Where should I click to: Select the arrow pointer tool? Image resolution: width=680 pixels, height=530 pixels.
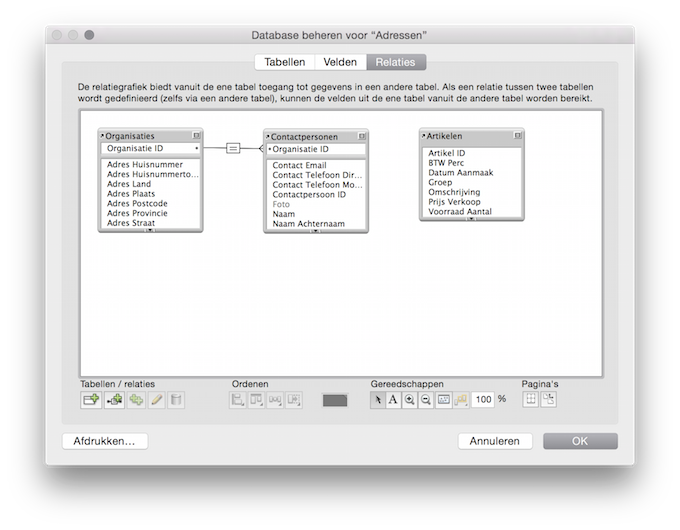[x=377, y=399]
